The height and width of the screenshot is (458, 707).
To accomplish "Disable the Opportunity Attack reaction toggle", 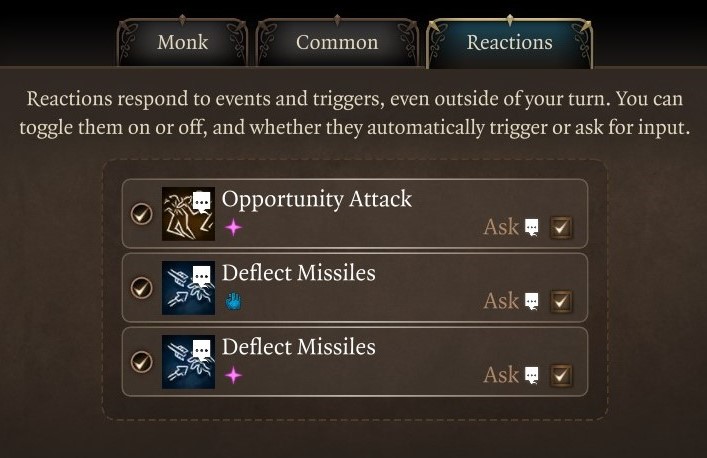I will pyautogui.click(x=142, y=214).
